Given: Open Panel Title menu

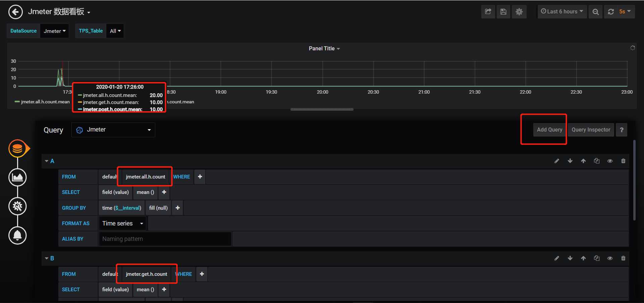Looking at the screenshot, I should click(324, 49).
